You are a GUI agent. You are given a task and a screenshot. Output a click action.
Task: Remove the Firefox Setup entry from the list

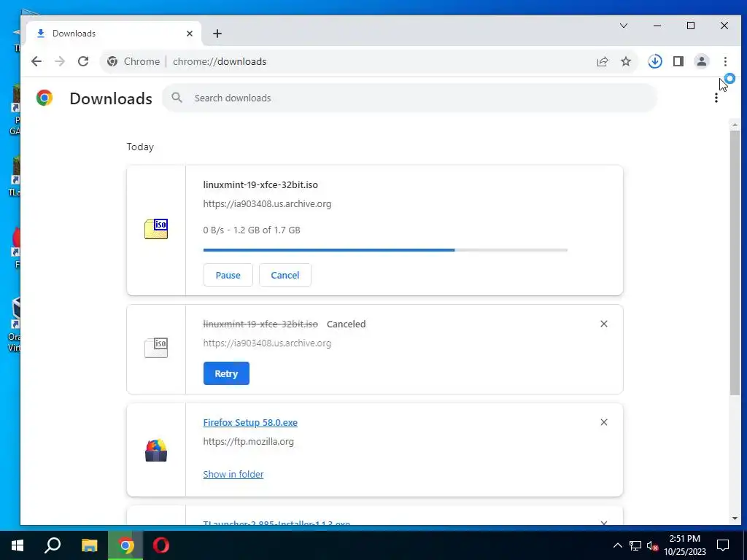click(x=603, y=422)
